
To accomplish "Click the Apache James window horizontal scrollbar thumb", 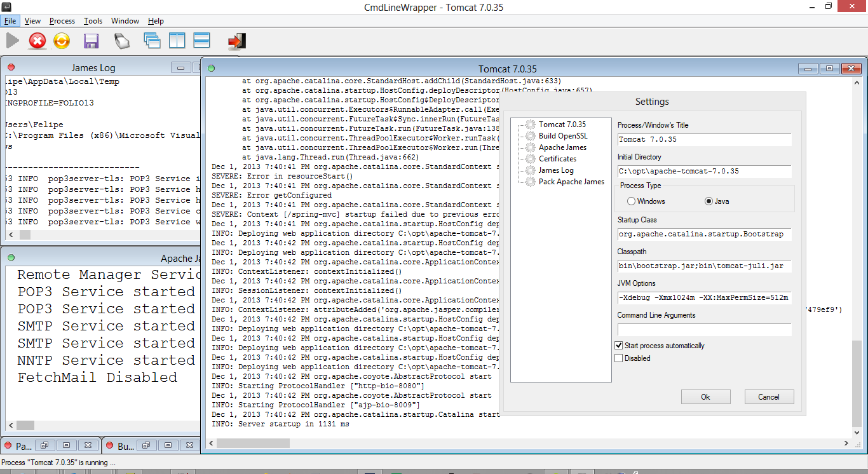I will pyautogui.click(x=25, y=425).
